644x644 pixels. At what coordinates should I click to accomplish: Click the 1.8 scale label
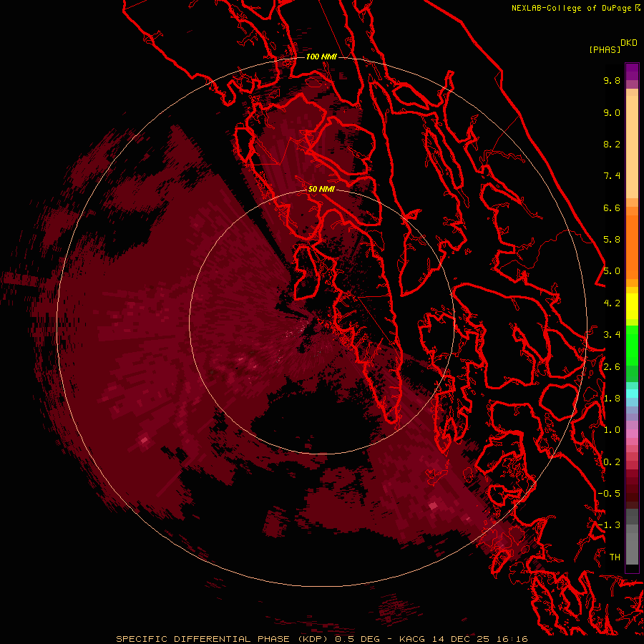click(612, 399)
